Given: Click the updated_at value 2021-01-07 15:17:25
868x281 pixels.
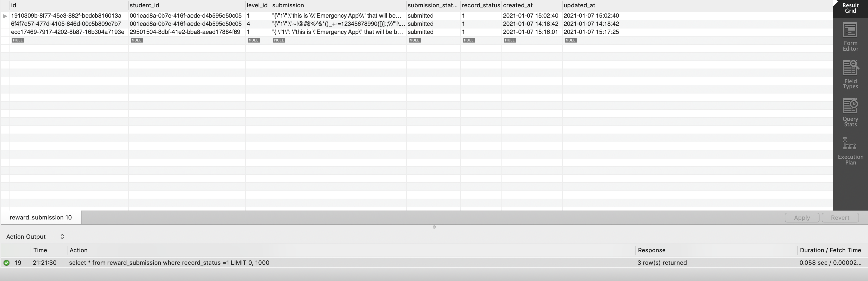Looking at the screenshot, I should click(591, 32).
